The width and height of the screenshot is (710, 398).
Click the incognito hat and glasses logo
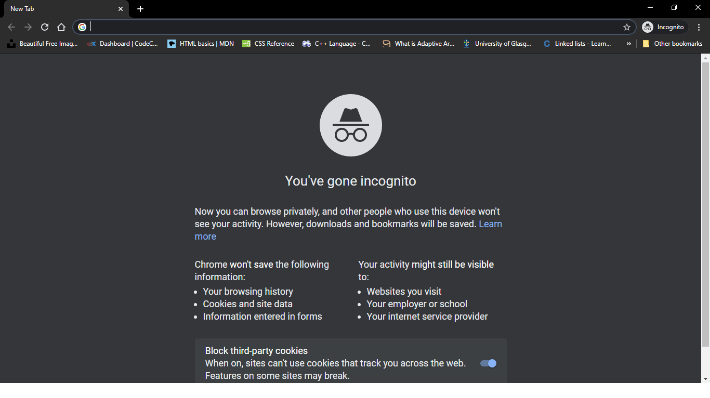click(351, 125)
